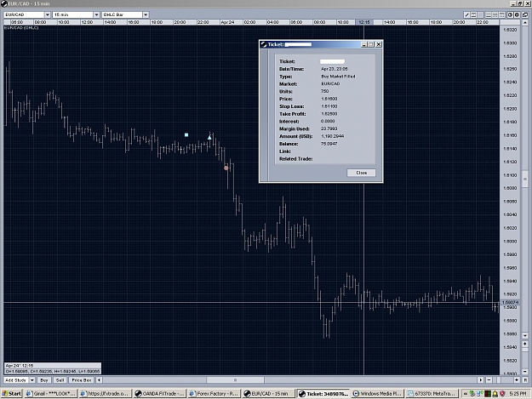This screenshot has height=399, width=532.
Task: Click the jump-to-latest icon at bottom right
Action: click(525, 380)
